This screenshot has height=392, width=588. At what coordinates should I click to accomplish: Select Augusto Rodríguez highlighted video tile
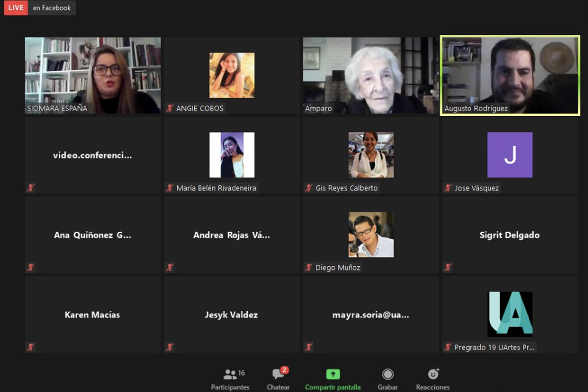tap(510, 75)
